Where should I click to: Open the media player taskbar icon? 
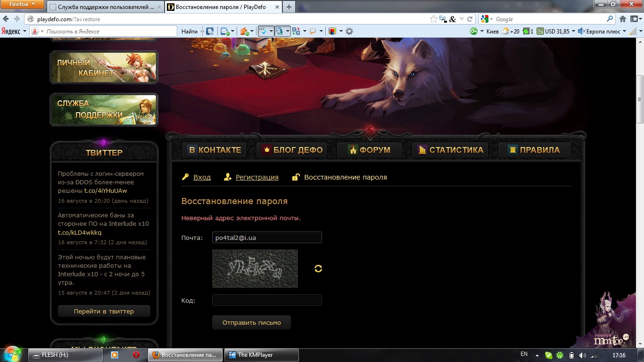tap(114, 355)
